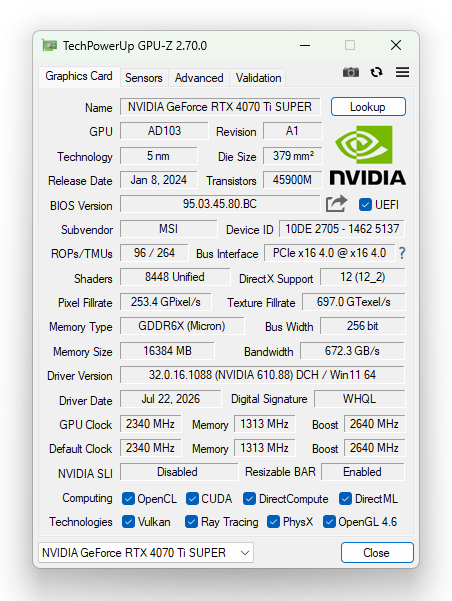Click the Driver Version text field
Viewport: 452px width, 601px height.
pos(262,375)
